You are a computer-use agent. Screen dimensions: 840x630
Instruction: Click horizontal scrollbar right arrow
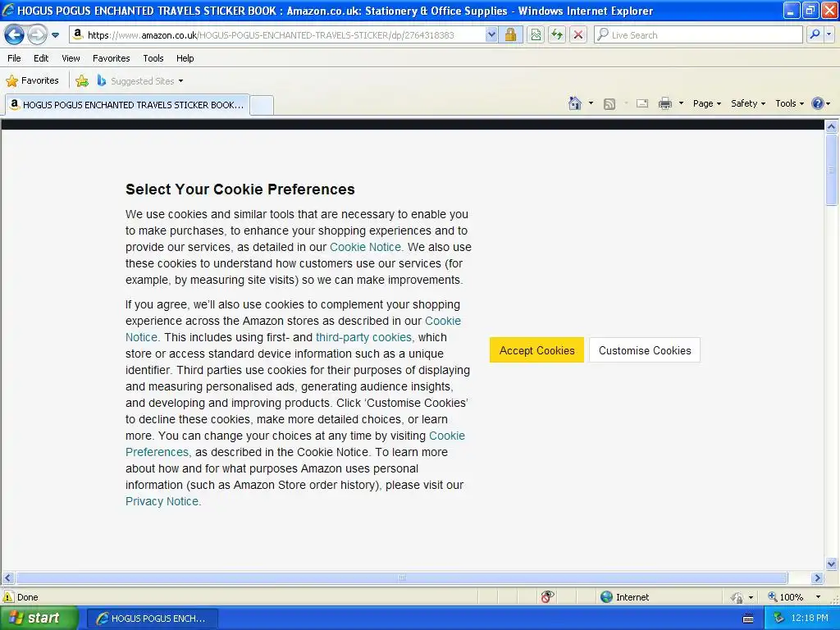click(x=817, y=578)
